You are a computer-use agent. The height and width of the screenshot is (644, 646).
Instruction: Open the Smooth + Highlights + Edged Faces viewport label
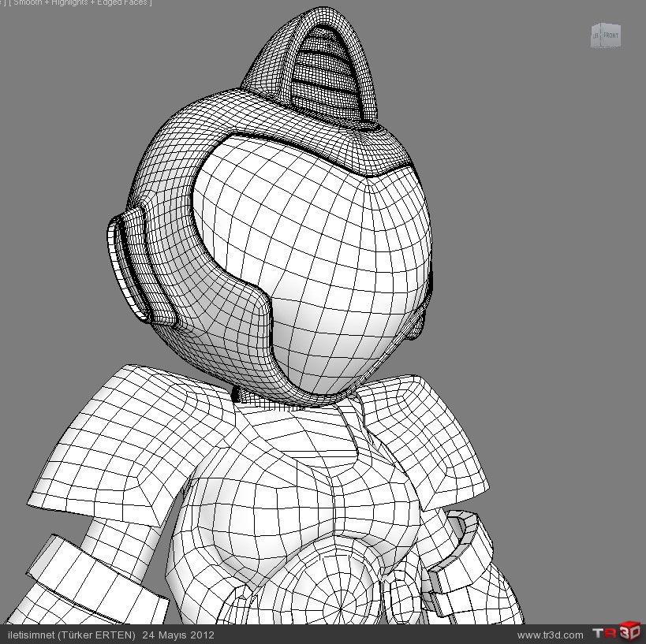80,2
